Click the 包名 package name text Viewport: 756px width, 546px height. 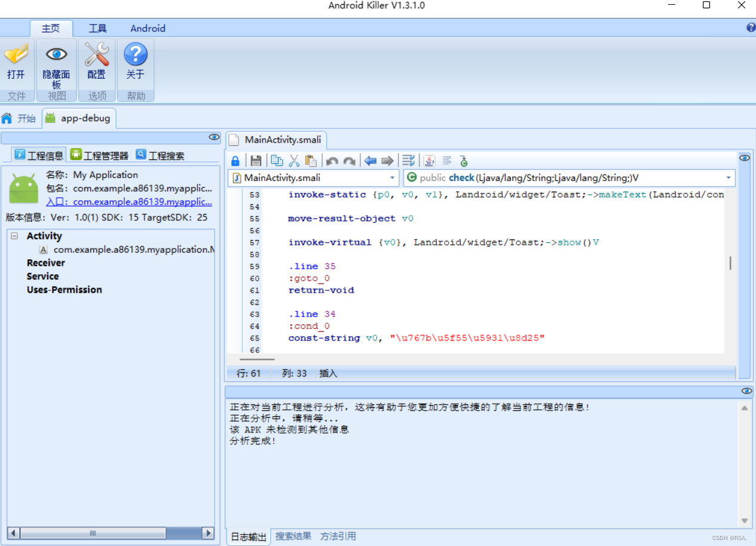tap(128, 188)
